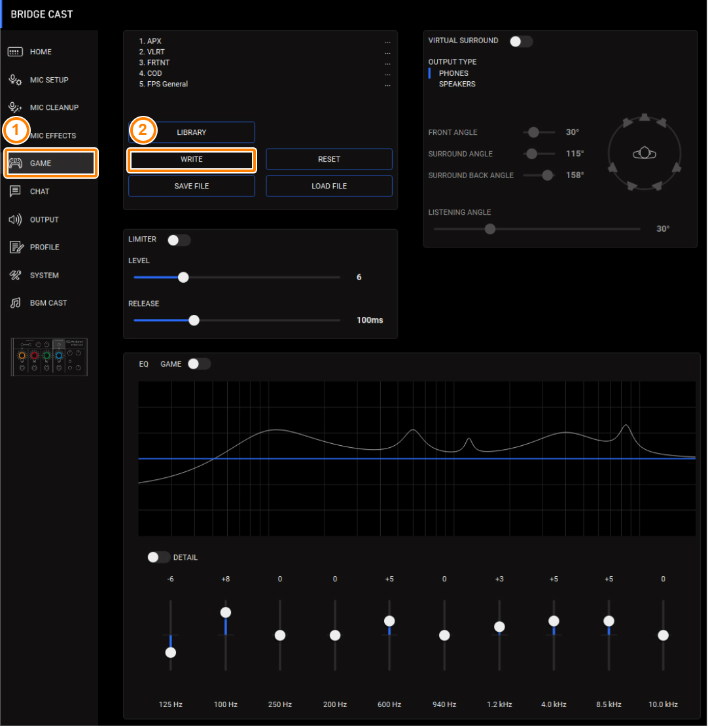The height and width of the screenshot is (728, 708).
Task: Click the limiter RELEASE slider handle
Action: (x=194, y=320)
